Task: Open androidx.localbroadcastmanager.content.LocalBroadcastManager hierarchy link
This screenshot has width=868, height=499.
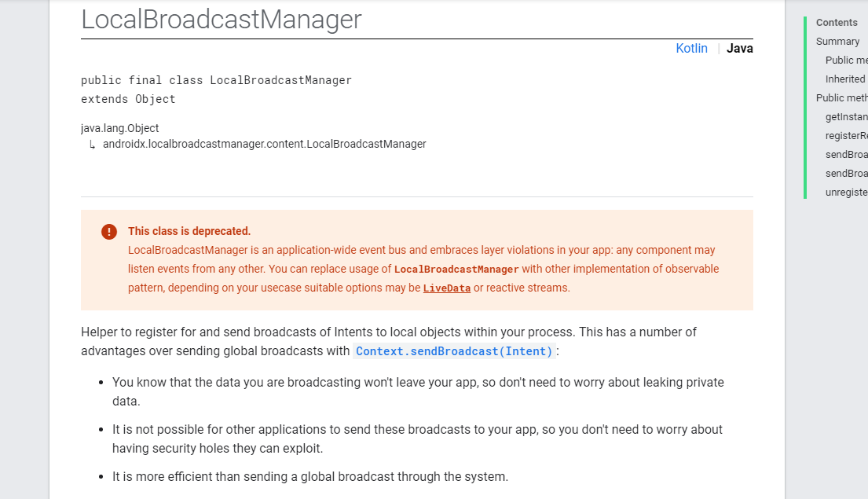Action: [x=264, y=144]
